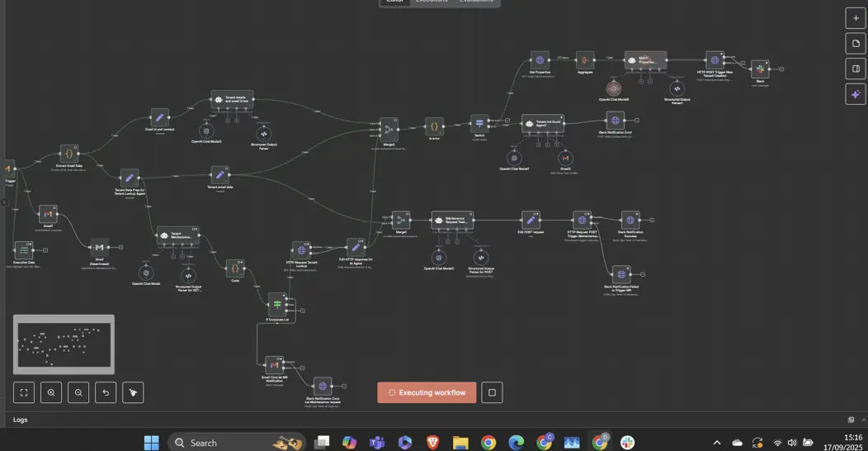Open the Maintenance Request Task agent node

(452, 220)
